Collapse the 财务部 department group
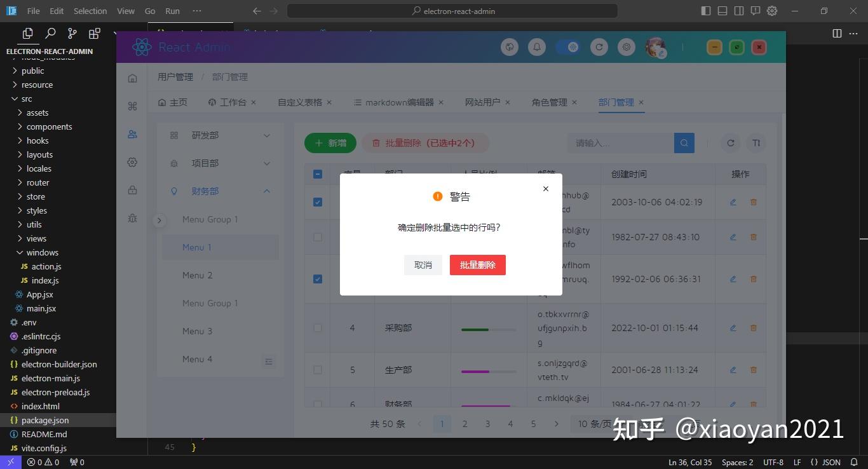Image resolution: width=868 pixels, height=469 pixels. point(266,191)
